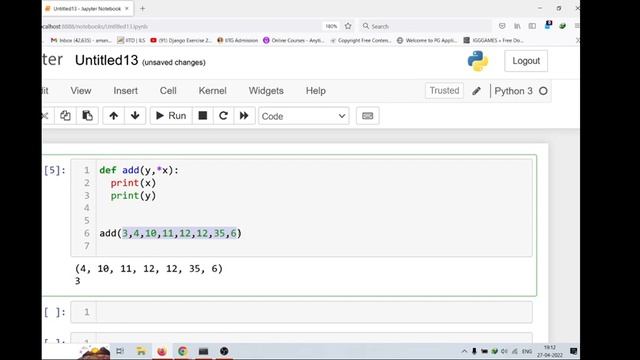Restart kernel and run all with fast-forward icon
Viewport: 640px width, 360px height.
(244, 116)
